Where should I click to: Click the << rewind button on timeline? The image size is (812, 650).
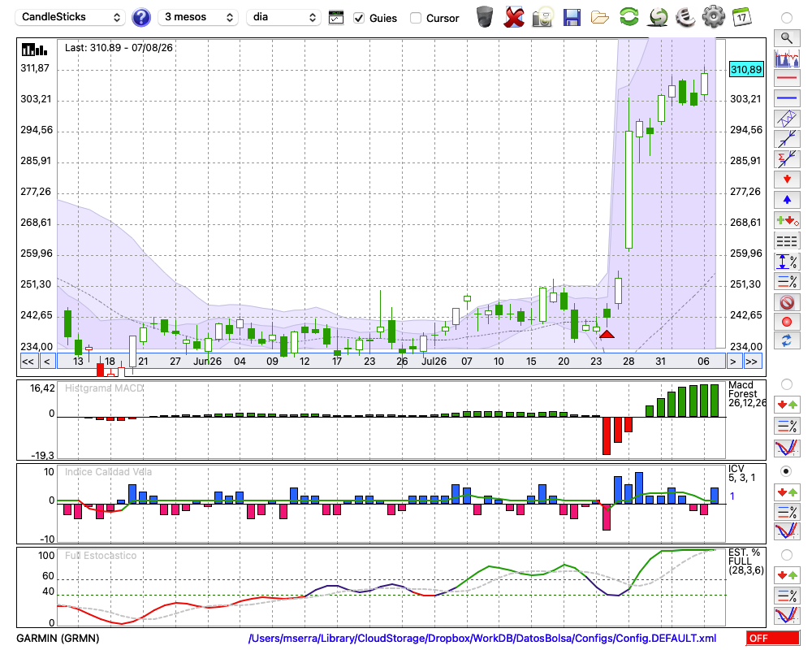coord(28,362)
